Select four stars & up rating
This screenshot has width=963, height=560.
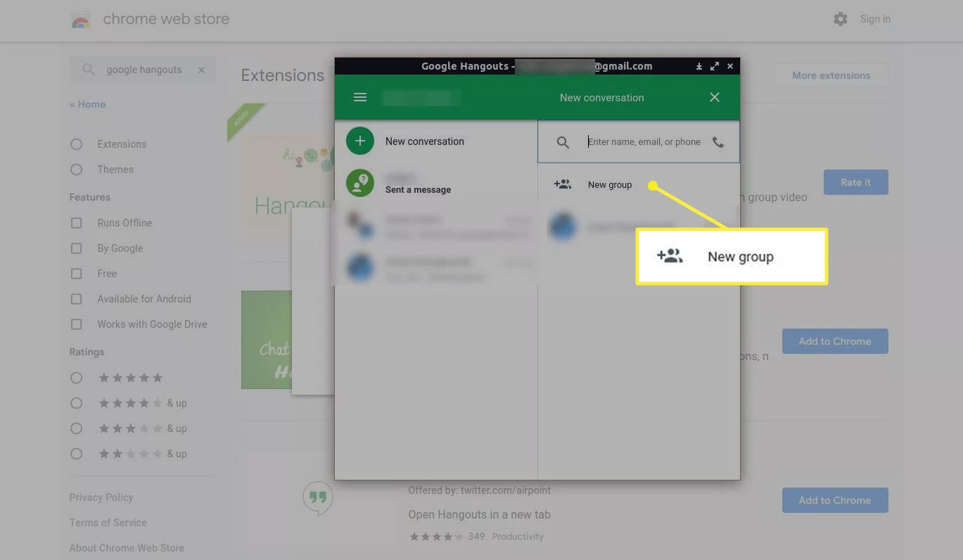(x=77, y=403)
